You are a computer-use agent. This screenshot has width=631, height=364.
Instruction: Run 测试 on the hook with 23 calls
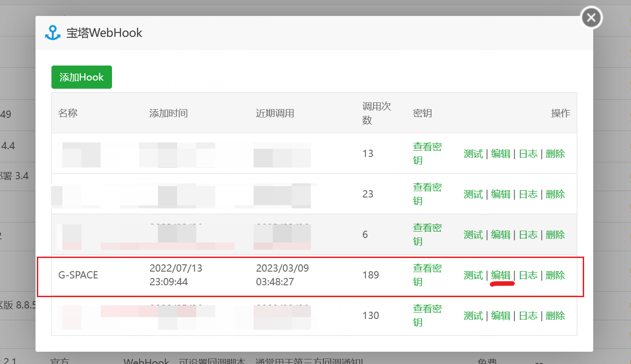pyautogui.click(x=473, y=194)
